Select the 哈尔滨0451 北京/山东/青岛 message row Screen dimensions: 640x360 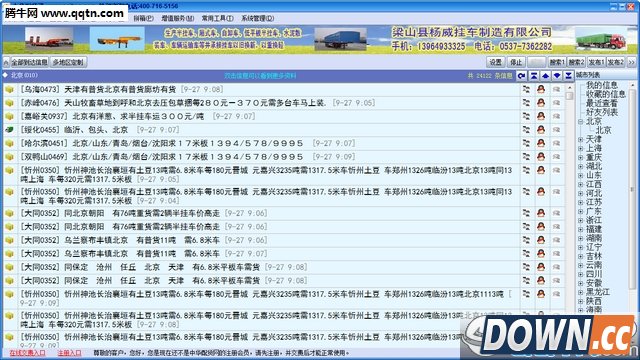(x=261, y=143)
